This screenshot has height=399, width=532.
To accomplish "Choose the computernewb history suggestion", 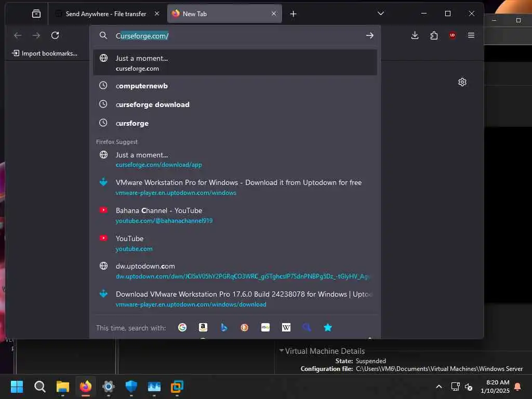I will point(235,86).
